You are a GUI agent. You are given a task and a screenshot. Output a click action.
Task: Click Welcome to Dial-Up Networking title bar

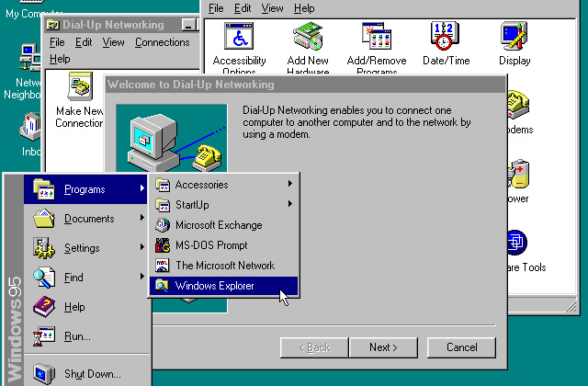pyautogui.click(x=306, y=85)
